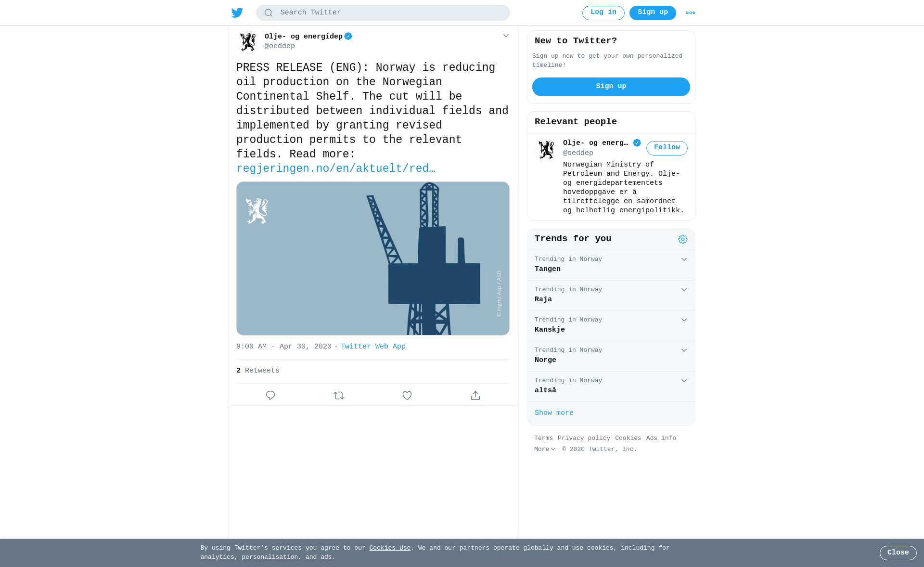This screenshot has width=924, height=567.
Task: Open the Privacy policy footer link
Action: coord(584,438)
